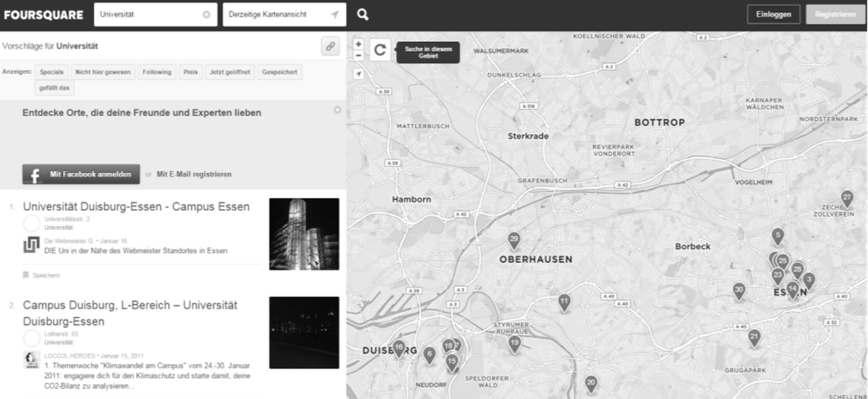
Task: Zoom in on the map
Action: (x=359, y=45)
